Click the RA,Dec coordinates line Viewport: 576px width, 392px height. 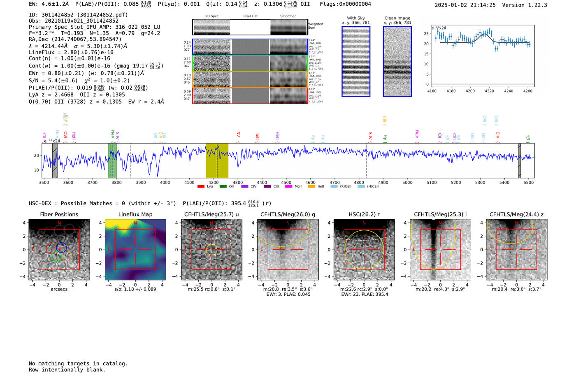pos(75,39)
